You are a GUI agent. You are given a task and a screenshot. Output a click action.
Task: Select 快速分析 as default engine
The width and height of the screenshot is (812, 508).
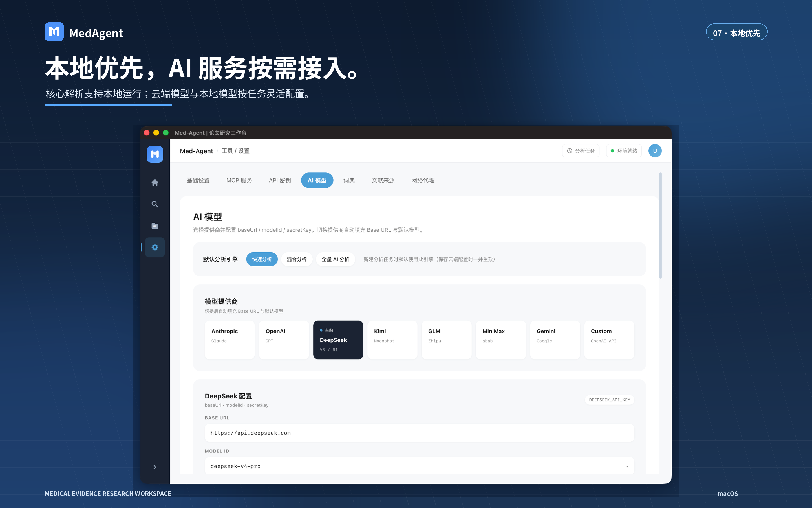coord(262,259)
